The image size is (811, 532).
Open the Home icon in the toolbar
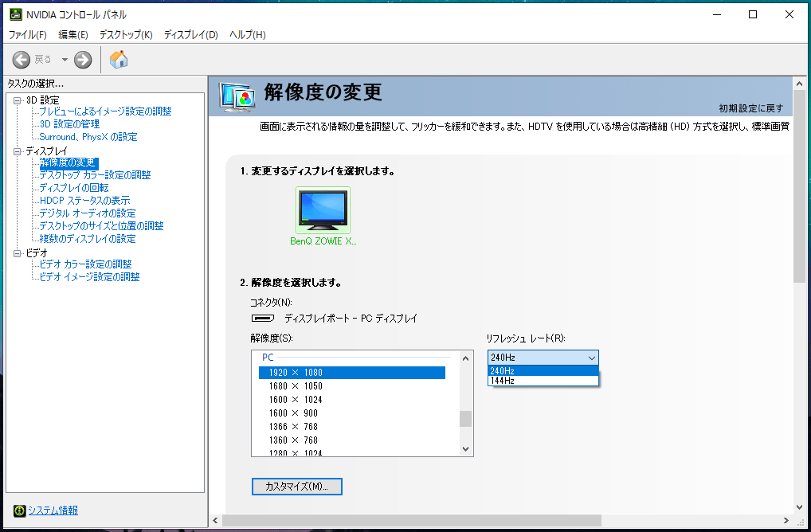(119, 60)
